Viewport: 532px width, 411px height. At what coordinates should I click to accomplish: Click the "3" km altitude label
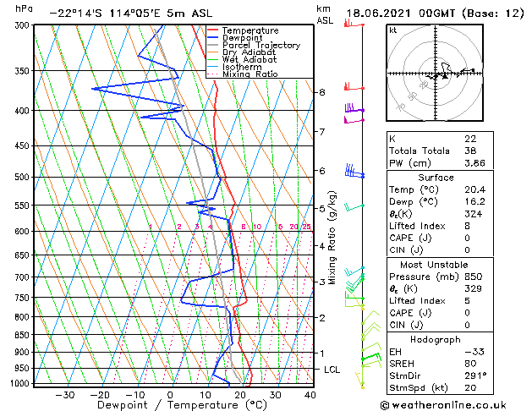coord(322,282)
